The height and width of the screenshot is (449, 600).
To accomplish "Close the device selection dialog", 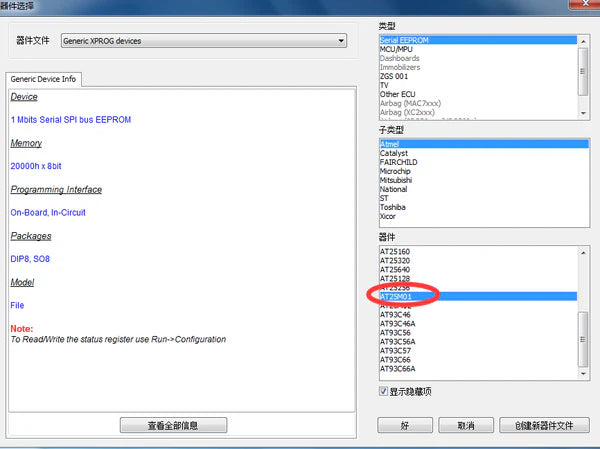I will 585,4.
